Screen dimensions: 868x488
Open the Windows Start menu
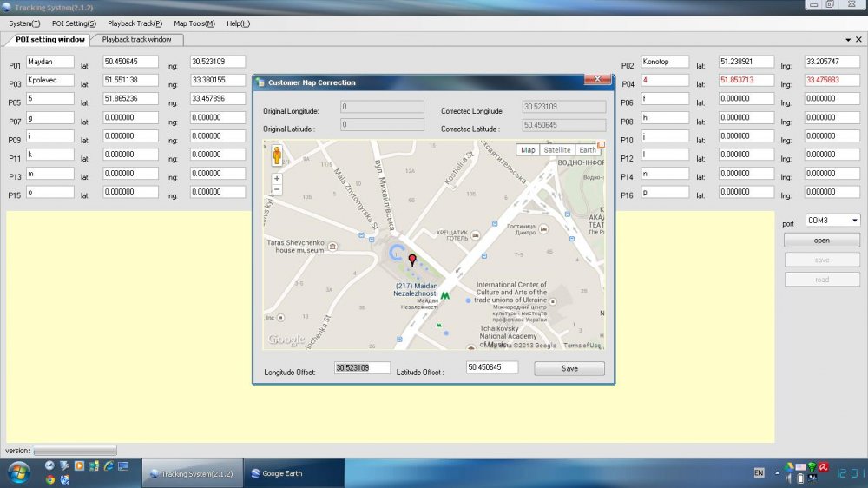[17, 473]
